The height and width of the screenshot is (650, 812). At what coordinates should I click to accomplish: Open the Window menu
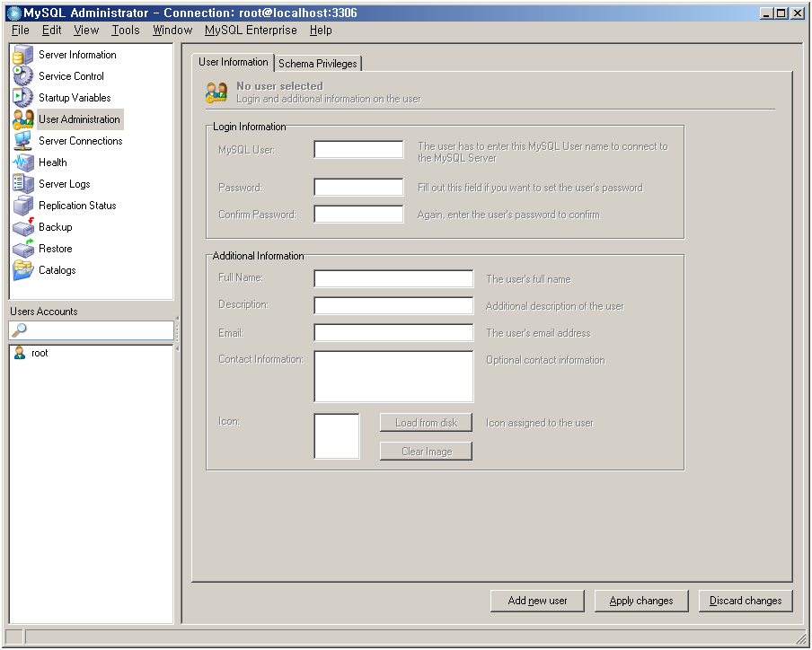pyautogui.click(x=172, y=30)
